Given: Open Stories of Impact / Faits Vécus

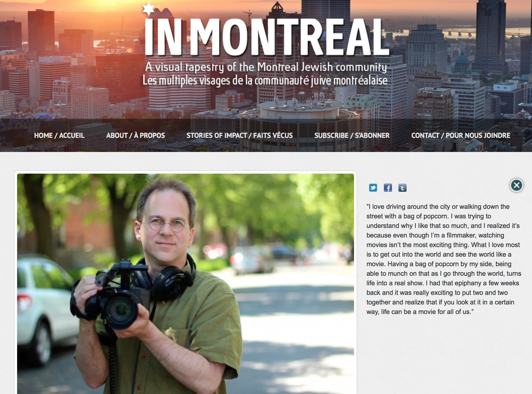Looking at the screenshot, I should click(240, 135).
